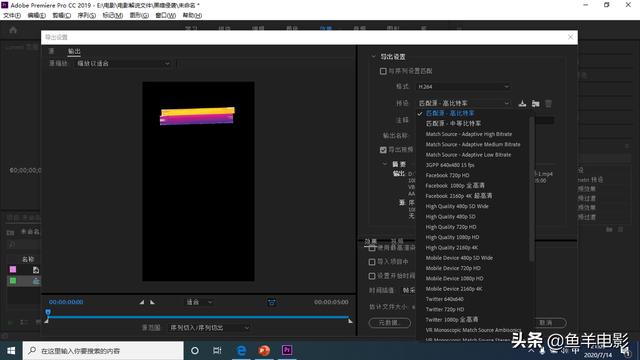Viewport: 640px width, 360px height.
Task: Select the Twitter 720p HD preset
Action: [445, 309]
